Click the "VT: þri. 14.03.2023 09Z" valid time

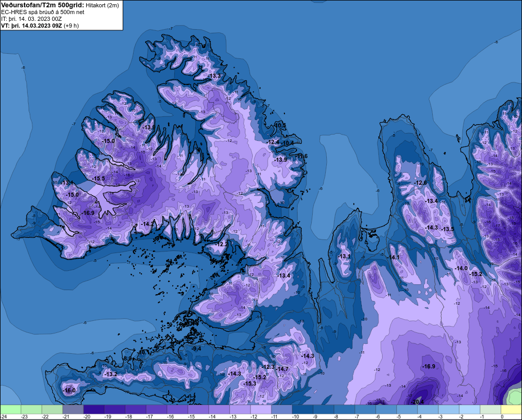click(31, 26)
